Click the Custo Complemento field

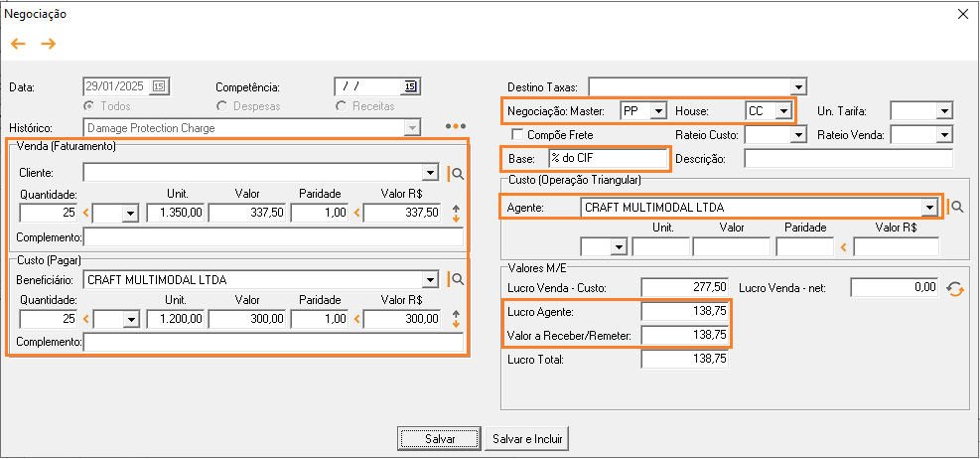pos(274,343)
